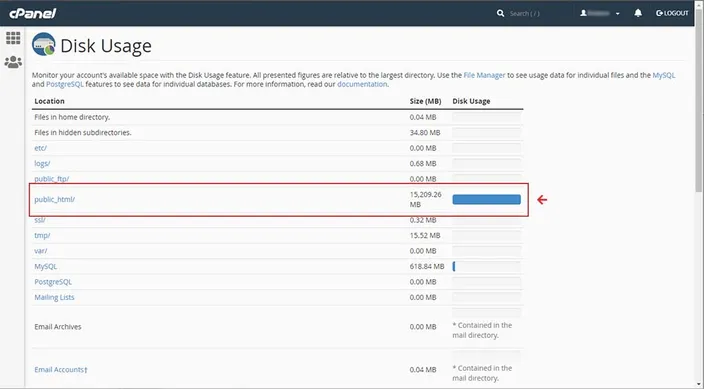
Task: Click the public_html usage bar
Action: pos(486,199)
